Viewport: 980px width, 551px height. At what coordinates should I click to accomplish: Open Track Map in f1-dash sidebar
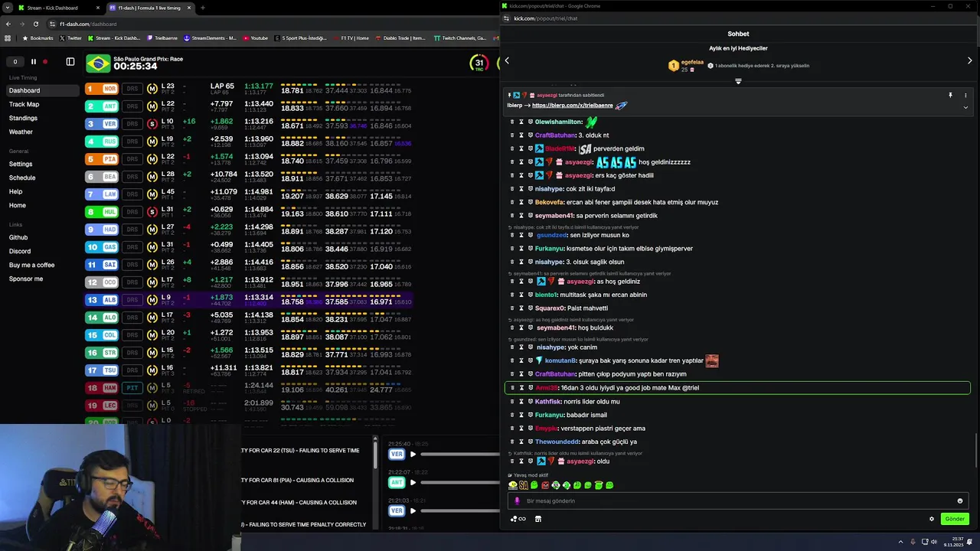coord(24,104)
